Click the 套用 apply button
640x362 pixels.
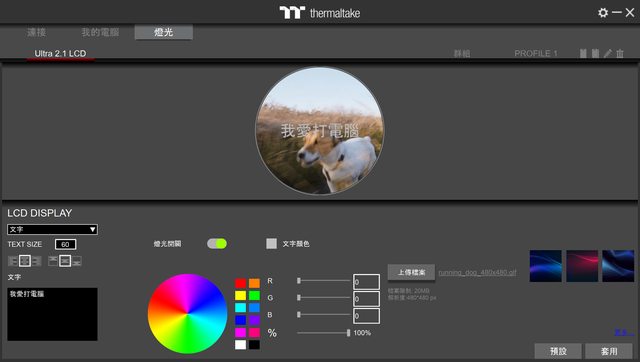609,351
